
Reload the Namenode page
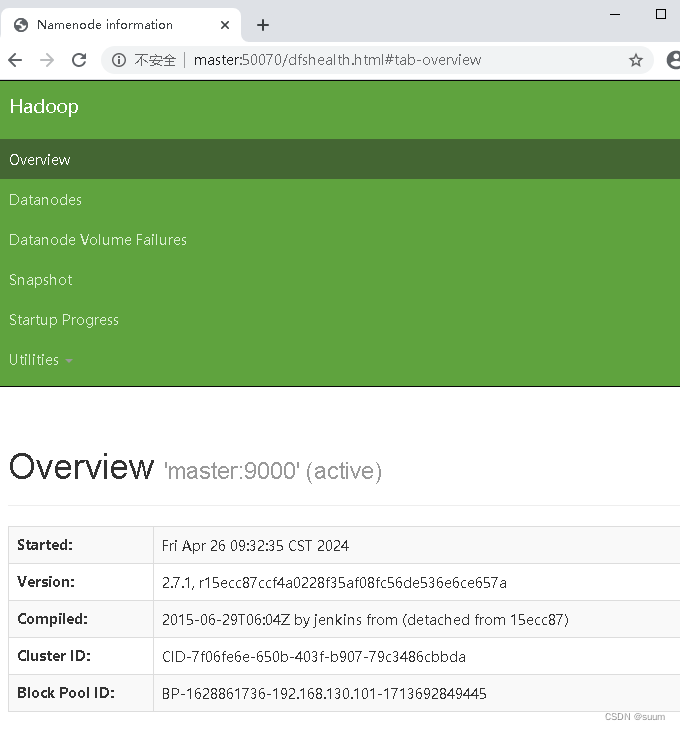tap(79, 60)
